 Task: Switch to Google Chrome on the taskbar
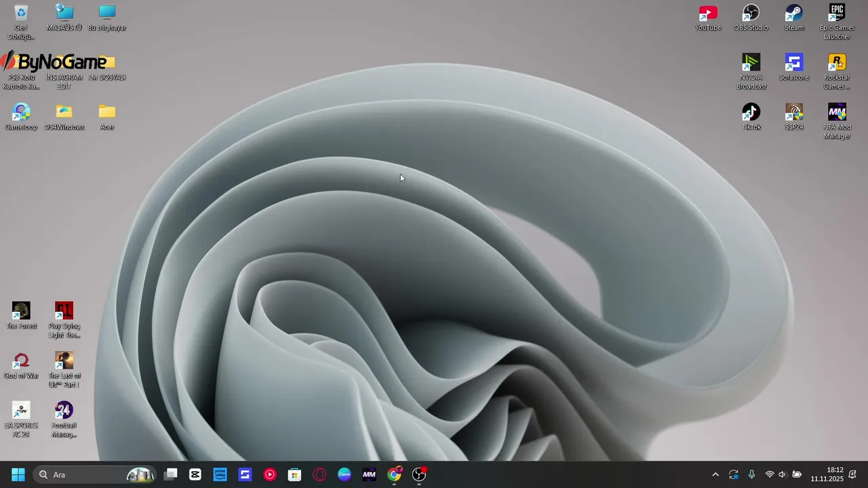pos(394,474)
